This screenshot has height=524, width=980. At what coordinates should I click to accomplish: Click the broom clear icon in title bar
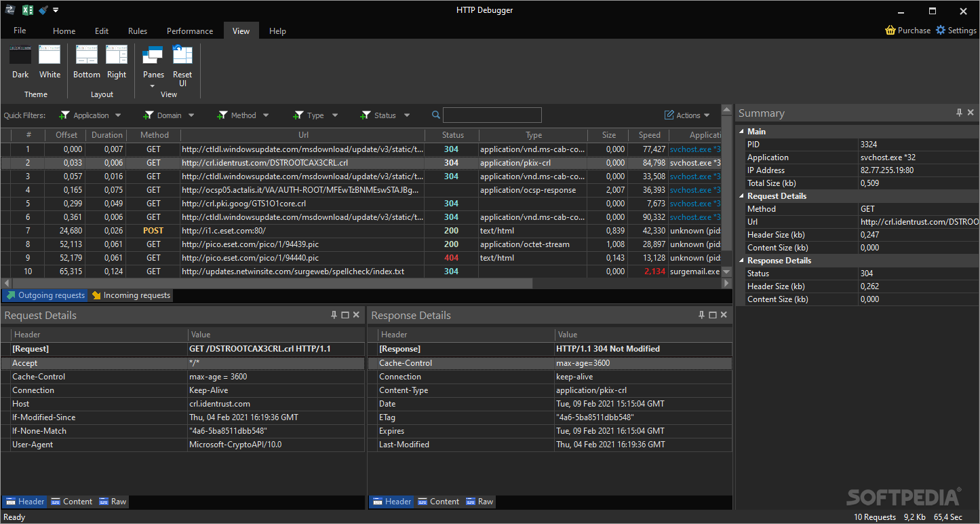click(x=43, y=10)
